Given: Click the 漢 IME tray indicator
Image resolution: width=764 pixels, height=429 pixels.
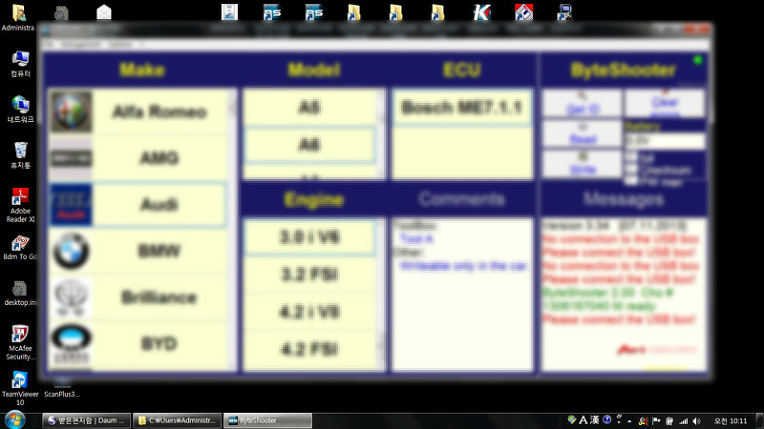Looking at the screenshot, I should pos(594,420).
